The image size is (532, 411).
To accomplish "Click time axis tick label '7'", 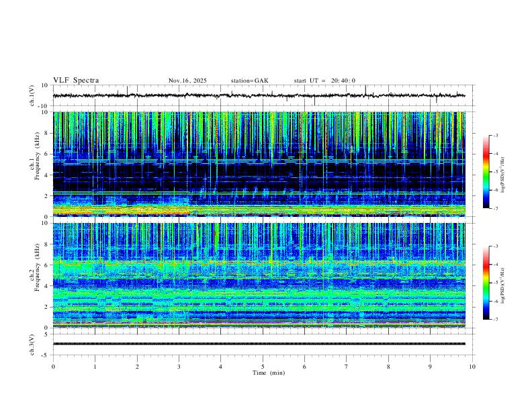I will pyautogui.click(x=347, y=367).
